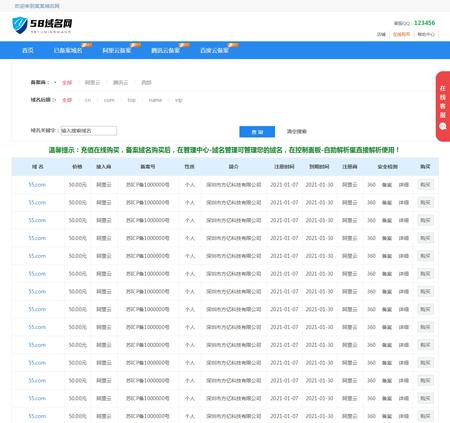Select the 百度云备案 navigation tab
The image size is (450, 423).
click(x=214, y=50)
